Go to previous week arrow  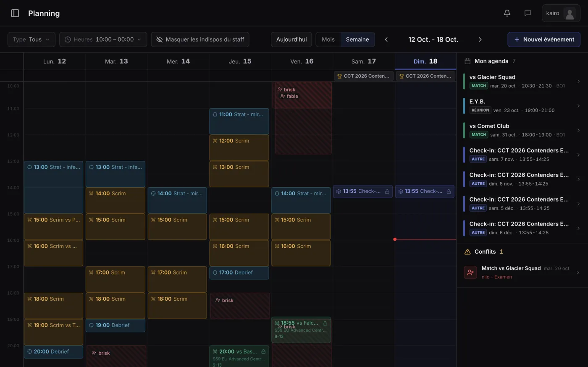click(x=386, y=39)
